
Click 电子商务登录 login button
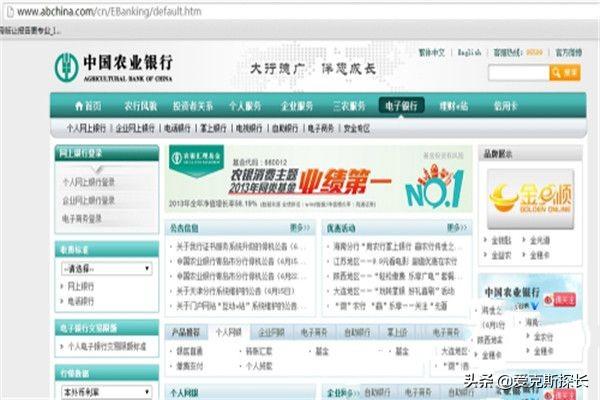[82, 219]
